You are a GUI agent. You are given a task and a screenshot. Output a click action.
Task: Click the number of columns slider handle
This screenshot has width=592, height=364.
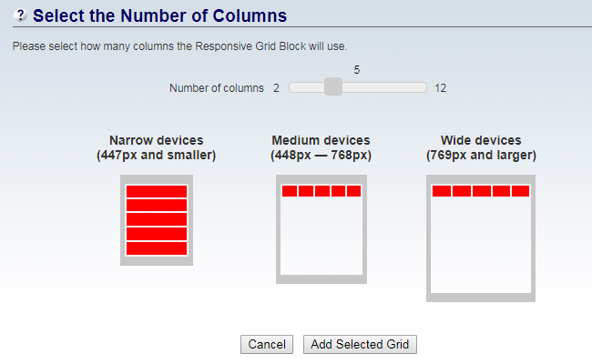(333, 86)
